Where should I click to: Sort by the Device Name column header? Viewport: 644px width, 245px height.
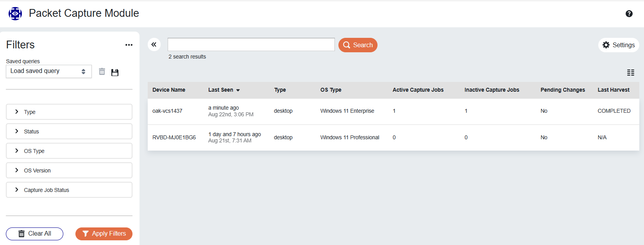[x=169, y=90]
